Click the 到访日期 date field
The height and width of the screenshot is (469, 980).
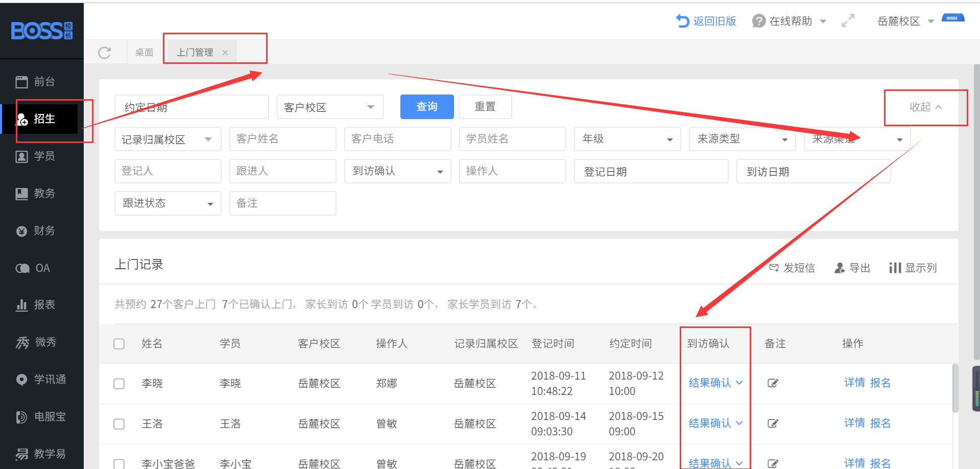tap(814, 171)
